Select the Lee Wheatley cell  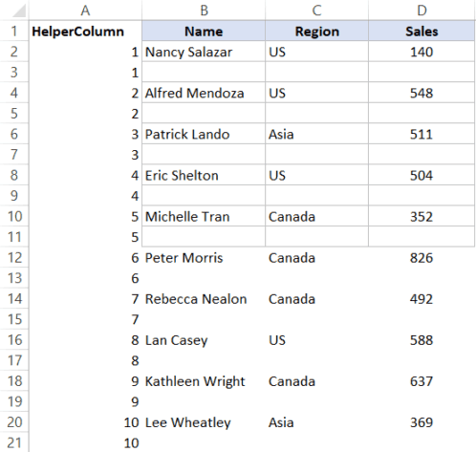pyautogui.click(x=204, y=422)
